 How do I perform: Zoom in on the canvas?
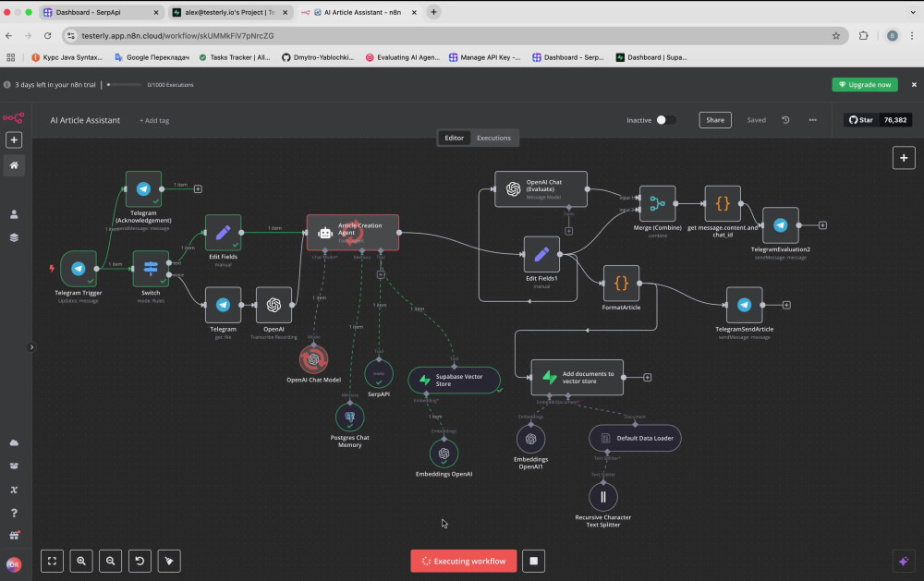coord(81,561)
